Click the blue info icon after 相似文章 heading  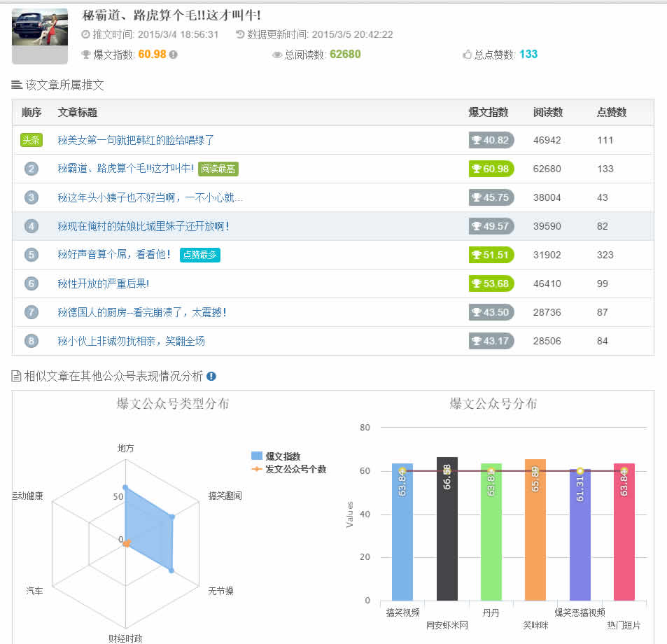tap(211, 377)
